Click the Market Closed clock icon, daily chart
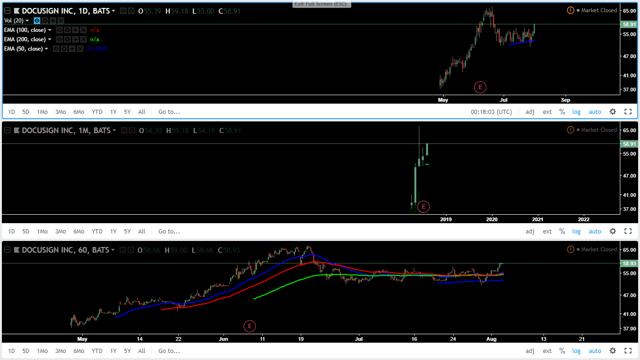The width and height of the screenshot is (640, 360). 570,10
